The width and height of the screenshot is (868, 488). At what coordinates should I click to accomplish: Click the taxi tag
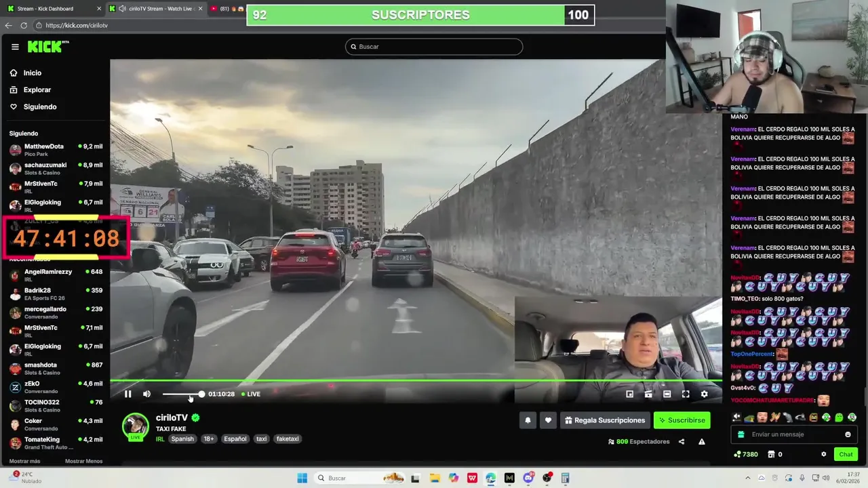(x=261, y=439)
